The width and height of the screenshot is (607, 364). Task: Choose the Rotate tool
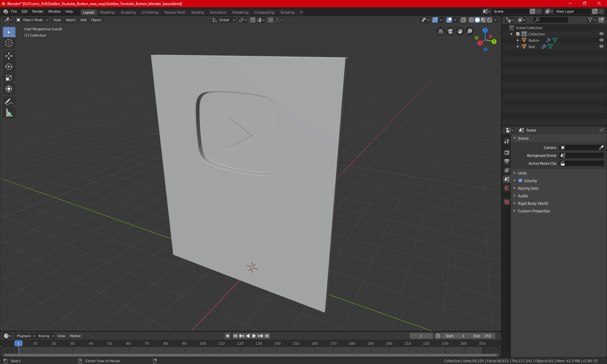coord(9,67)
